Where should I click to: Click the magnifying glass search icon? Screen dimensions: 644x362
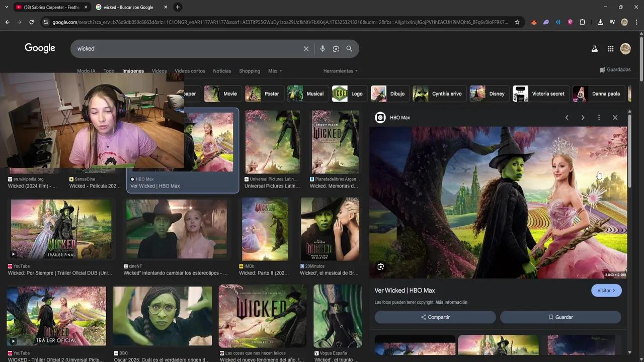(x=349, y=49)
